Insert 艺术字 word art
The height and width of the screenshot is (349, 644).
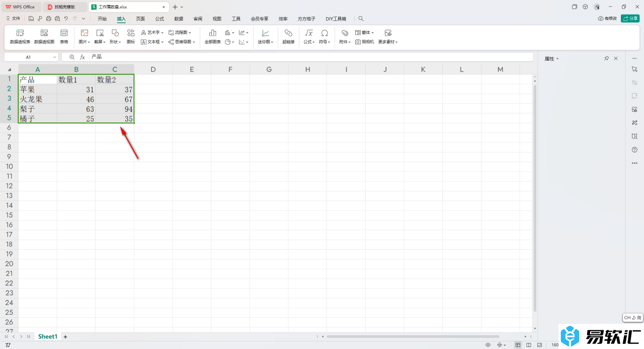[152, 32]
